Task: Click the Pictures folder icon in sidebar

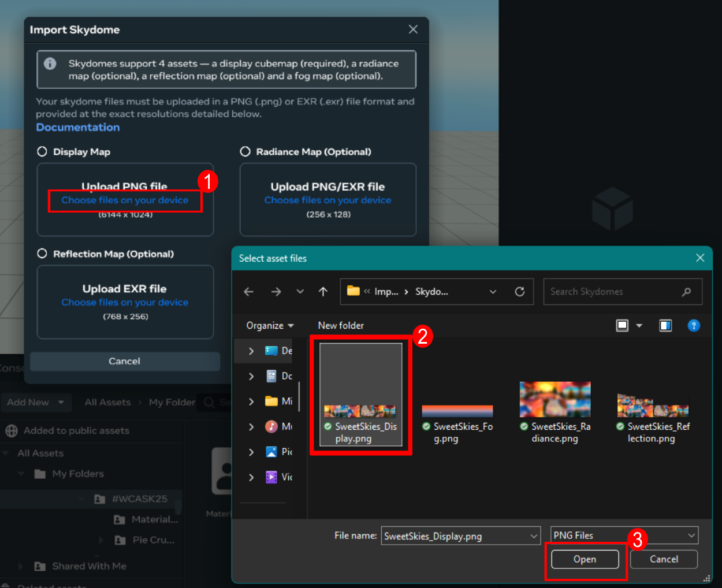Action: [x=271, y=452]
